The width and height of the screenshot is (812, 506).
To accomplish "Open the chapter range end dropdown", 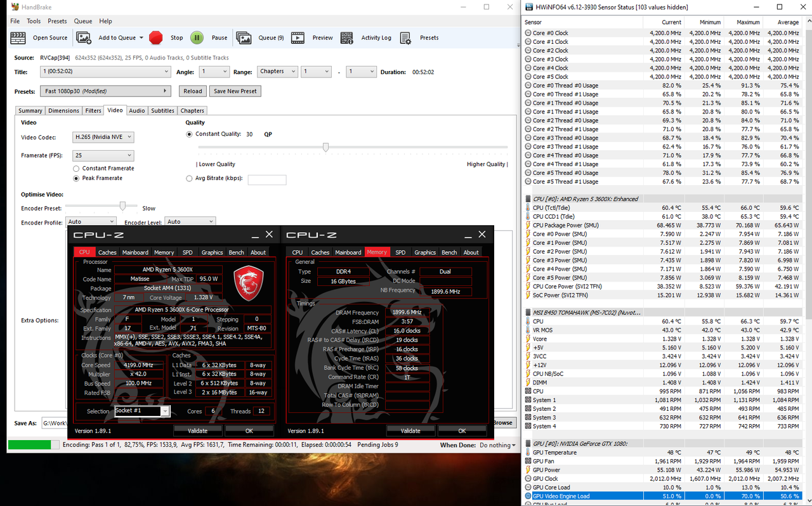I will 361,72.
